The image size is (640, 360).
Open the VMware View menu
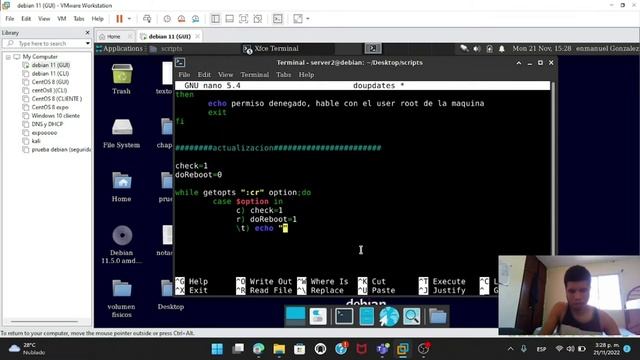(44, 19)
